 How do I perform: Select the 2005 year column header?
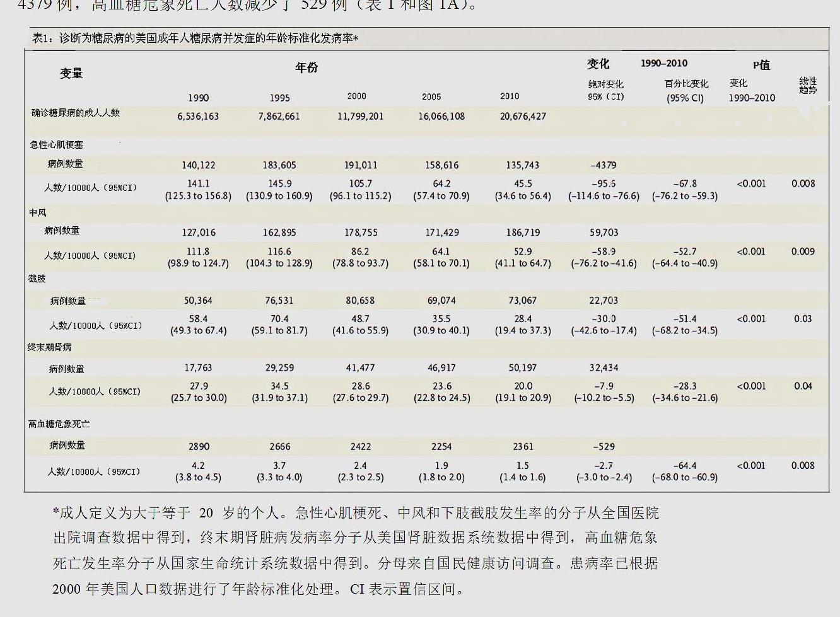(x=431, y=97)
